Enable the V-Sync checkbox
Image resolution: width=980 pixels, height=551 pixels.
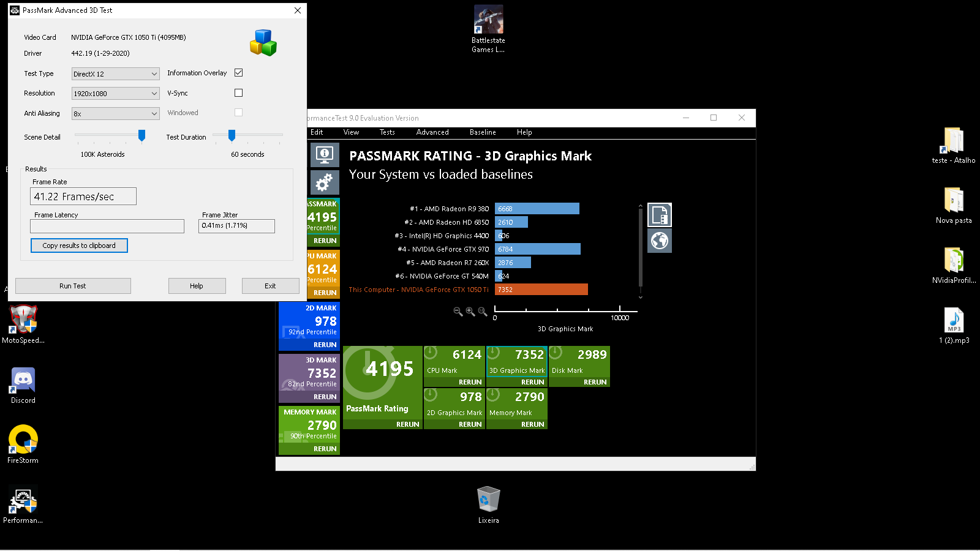point(239,92)
